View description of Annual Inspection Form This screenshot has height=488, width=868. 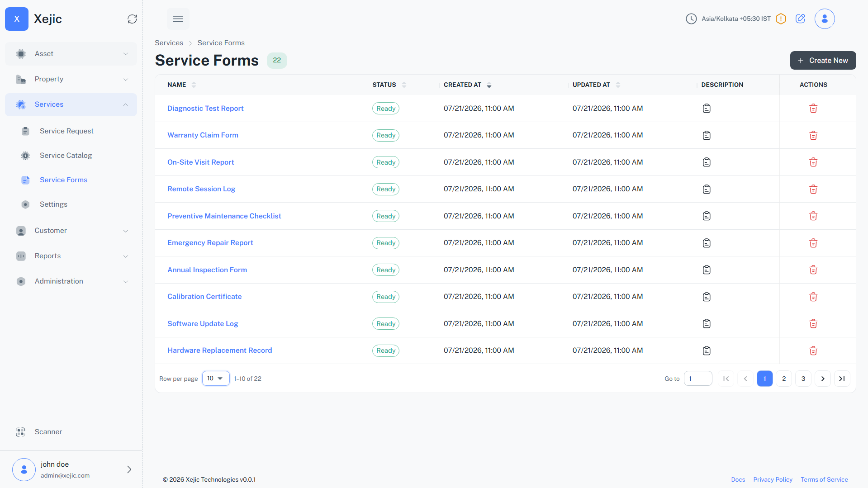point(707,270)
